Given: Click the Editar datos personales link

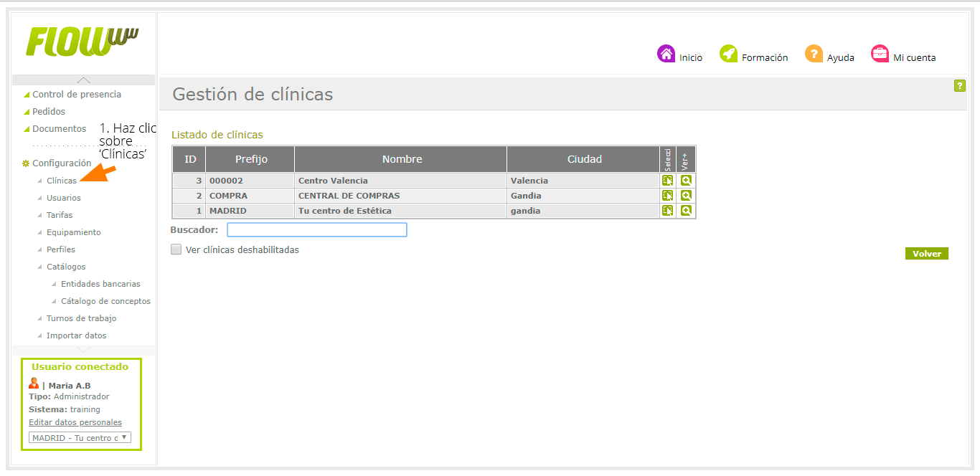Looking at the screenshot, I should coord(75,422).
